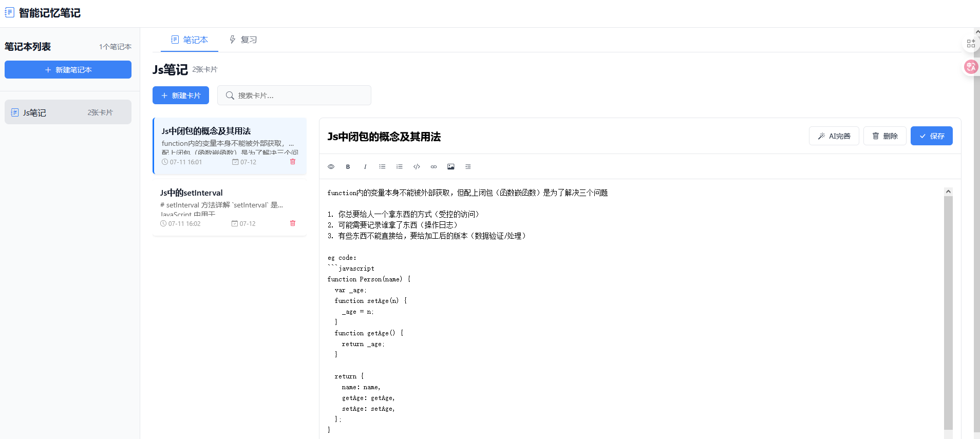The width and height of the screenshot is (980, 439).
Task: Click the editor vertical scrollbar track
Action: point(948,313)
